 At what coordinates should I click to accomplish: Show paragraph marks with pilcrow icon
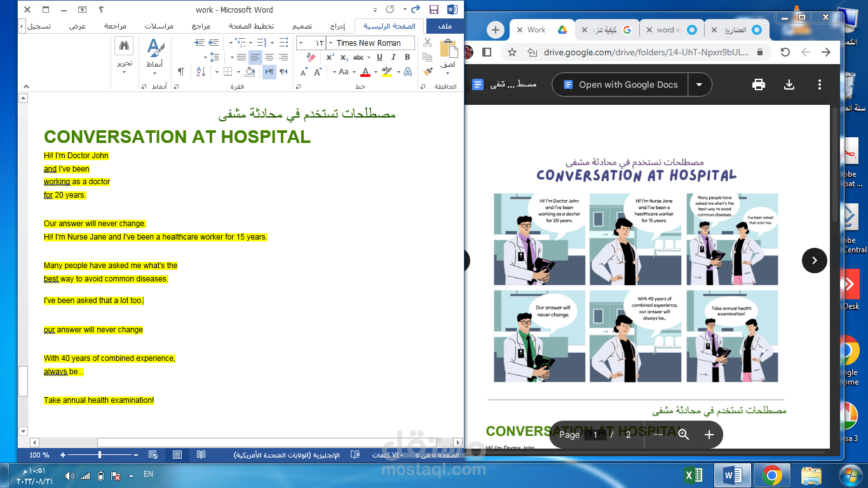point(181,72)
